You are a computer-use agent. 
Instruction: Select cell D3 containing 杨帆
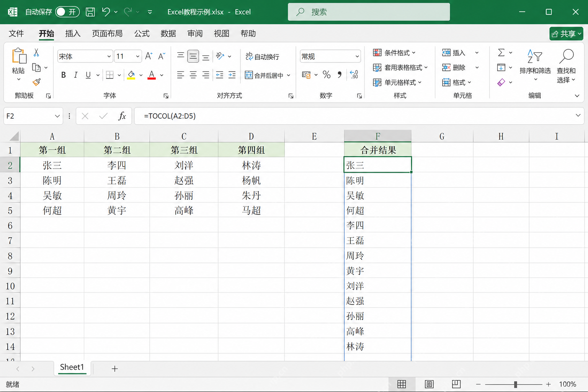(x=251, y=180)
